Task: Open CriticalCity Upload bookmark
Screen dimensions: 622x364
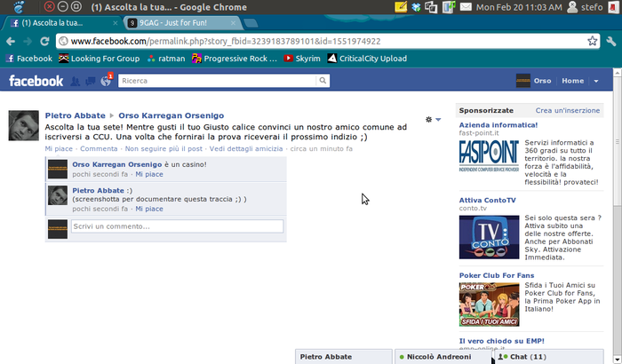Action: pos(367,59)
